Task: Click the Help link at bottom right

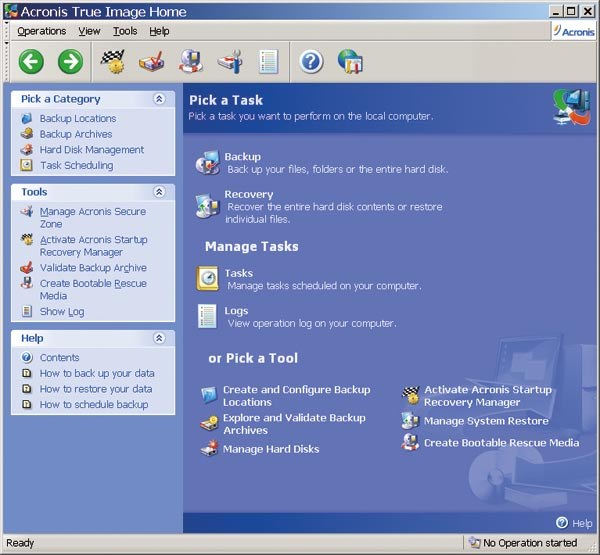Action: (574, 523)
